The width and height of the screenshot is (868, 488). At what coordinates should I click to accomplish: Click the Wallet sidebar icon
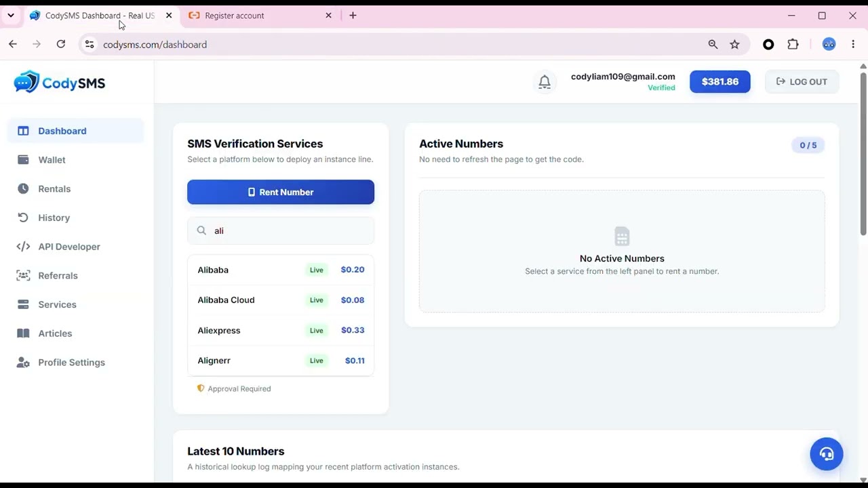pyautogui.click(x=23, y=160)
